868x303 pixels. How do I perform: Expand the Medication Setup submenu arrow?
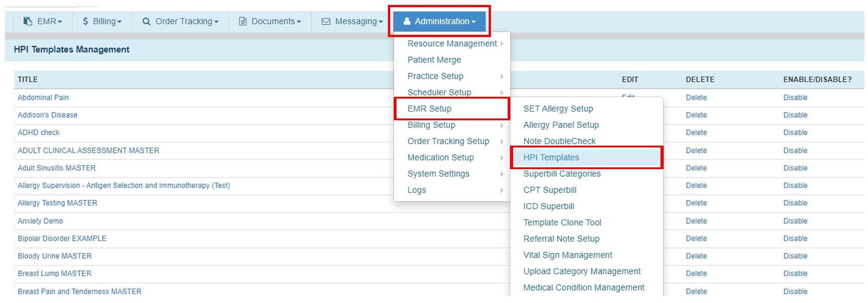click(x=502, y=157)
